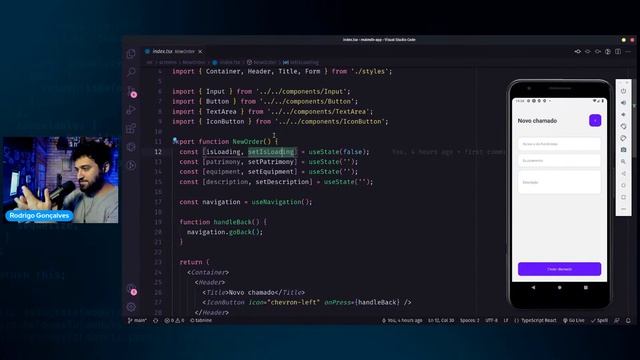
Task: Click NewOrder function breadcrumb symbol
Action: click(261, 62)
